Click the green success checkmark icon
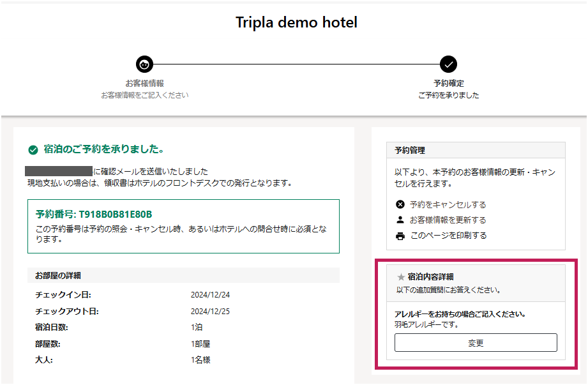 click(33, 150)
